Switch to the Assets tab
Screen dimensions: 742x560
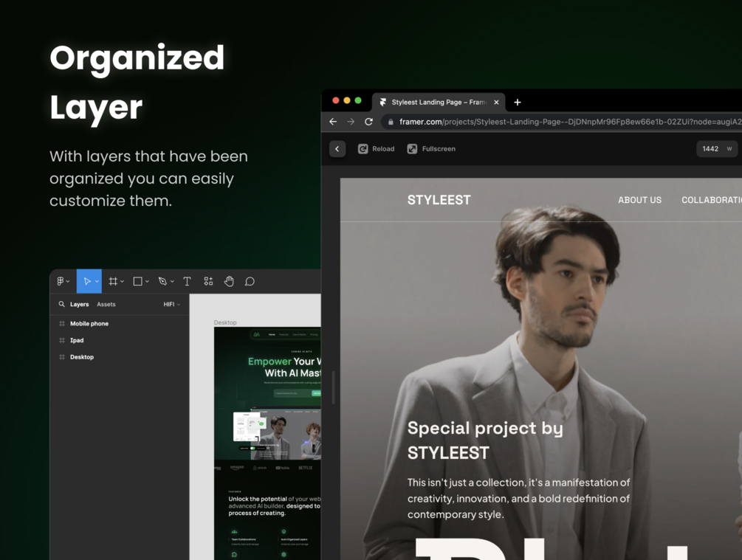(x=106, y=304)
